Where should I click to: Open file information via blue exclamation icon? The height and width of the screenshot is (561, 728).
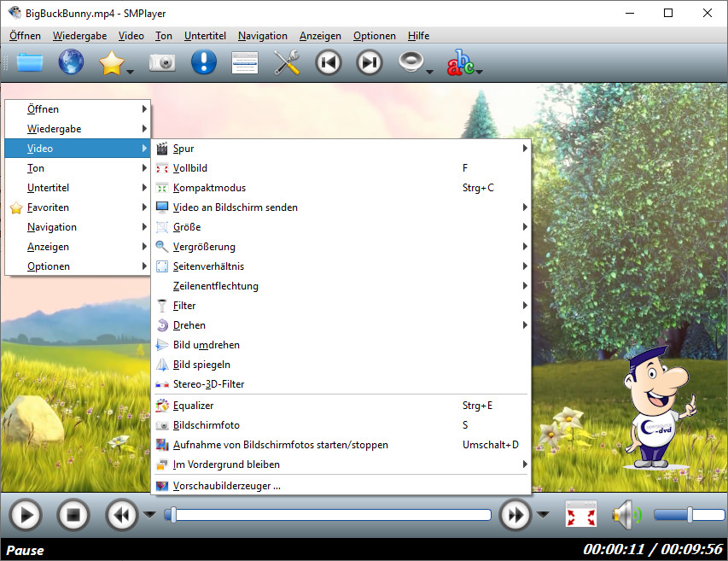coord(203,63)
